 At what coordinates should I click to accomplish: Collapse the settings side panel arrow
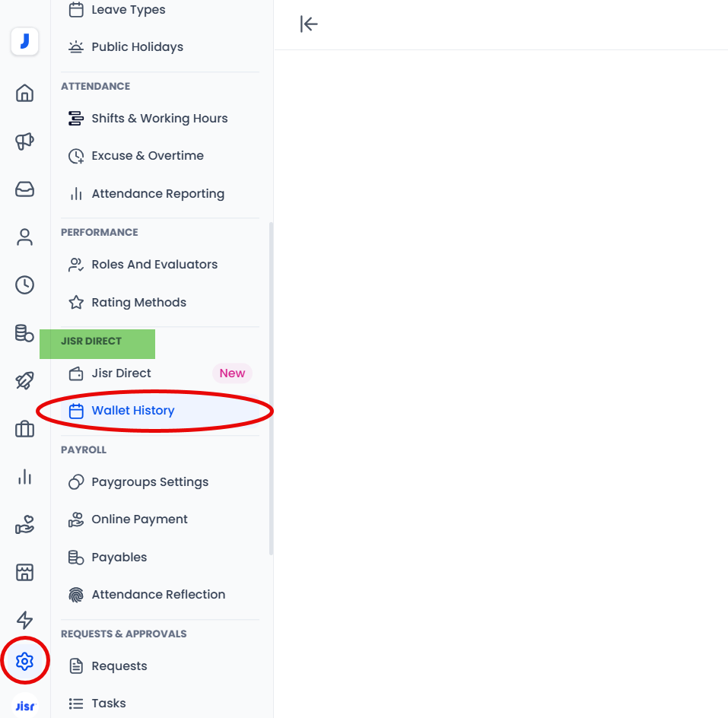point(309,24)
